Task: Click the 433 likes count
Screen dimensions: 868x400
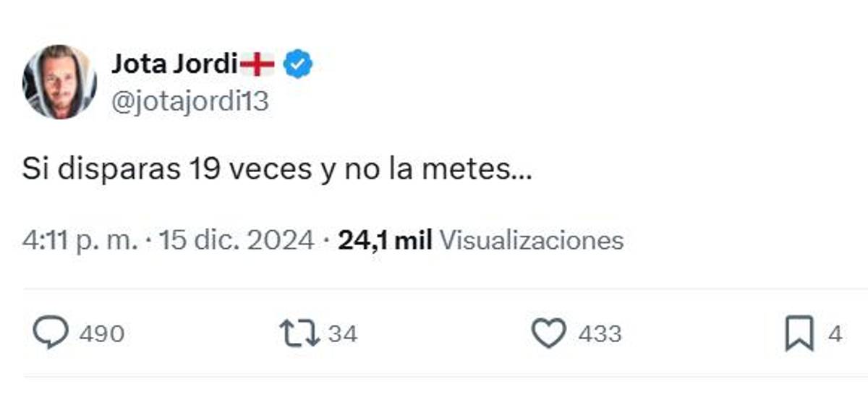Action: [599, 334]
